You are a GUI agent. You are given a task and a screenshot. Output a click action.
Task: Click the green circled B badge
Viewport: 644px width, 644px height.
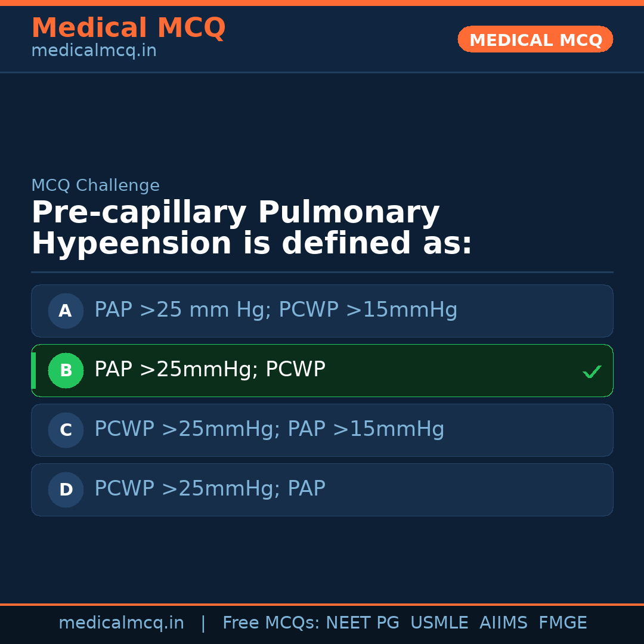66,370
